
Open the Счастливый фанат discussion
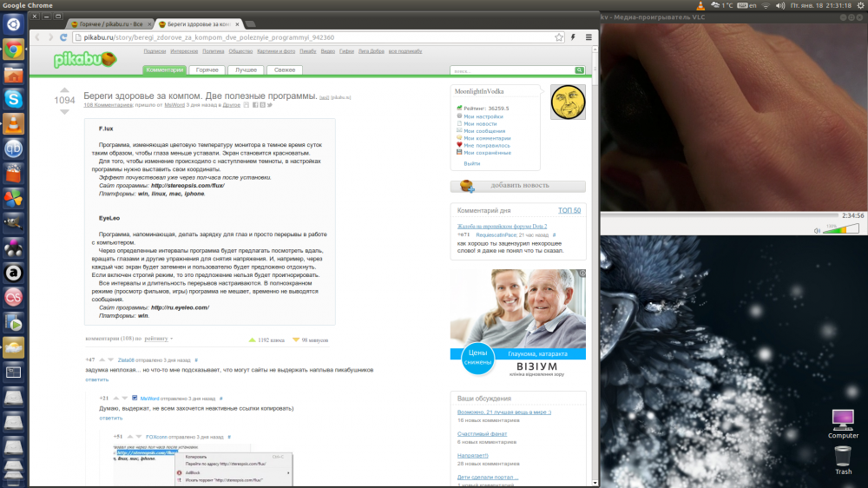(482, 433)
